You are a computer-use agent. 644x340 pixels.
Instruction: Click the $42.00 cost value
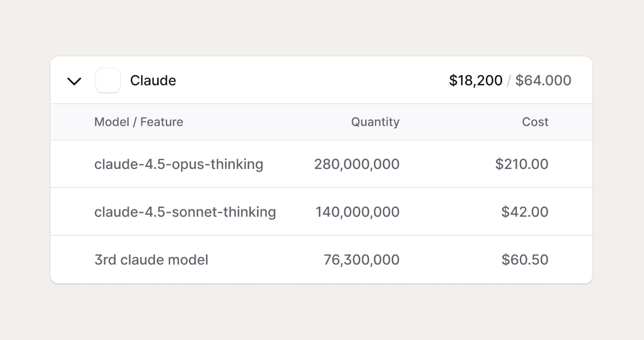[x=525, y=212]
